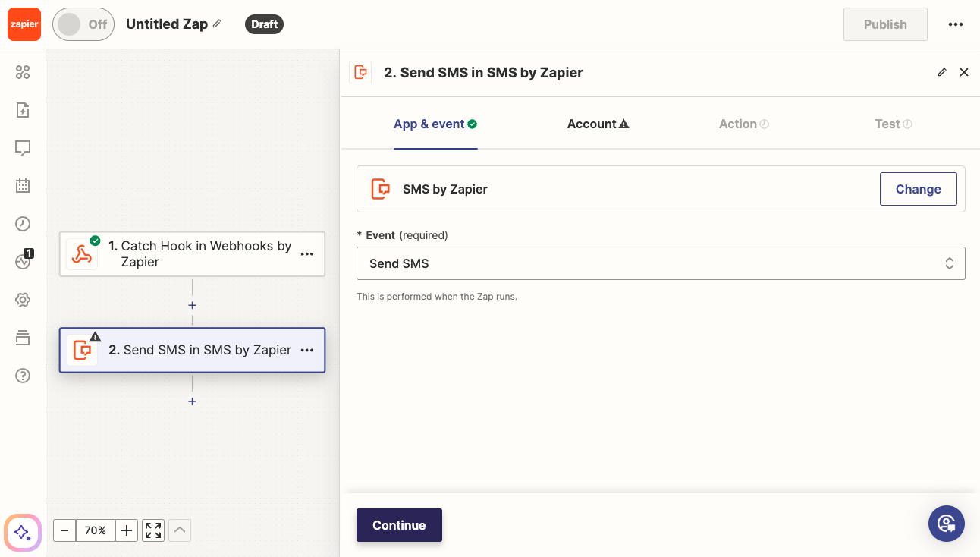Viewport: 980px width, 557px height.
Task: Switch to the Action tab
Action: tap(744, 124)
